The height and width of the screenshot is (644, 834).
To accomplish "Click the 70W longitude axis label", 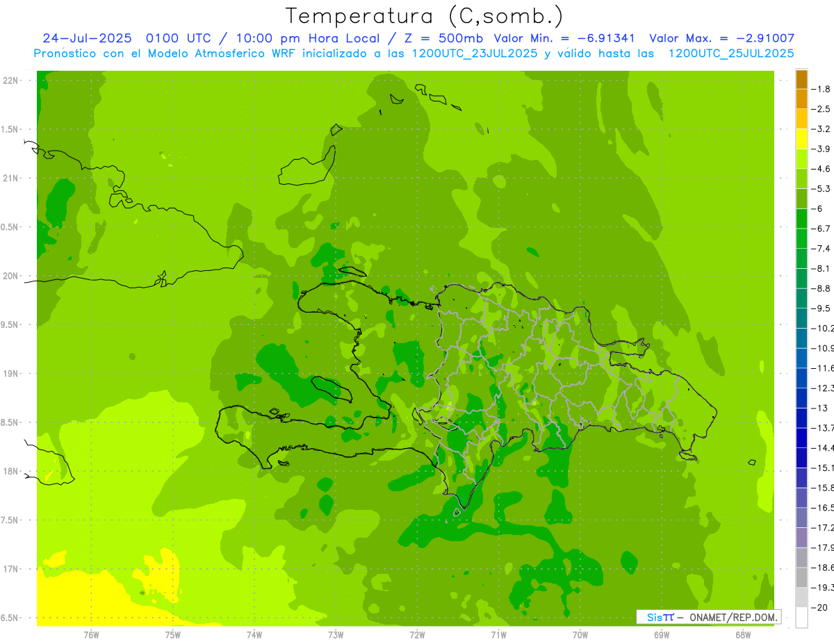I will pos(580,634).
